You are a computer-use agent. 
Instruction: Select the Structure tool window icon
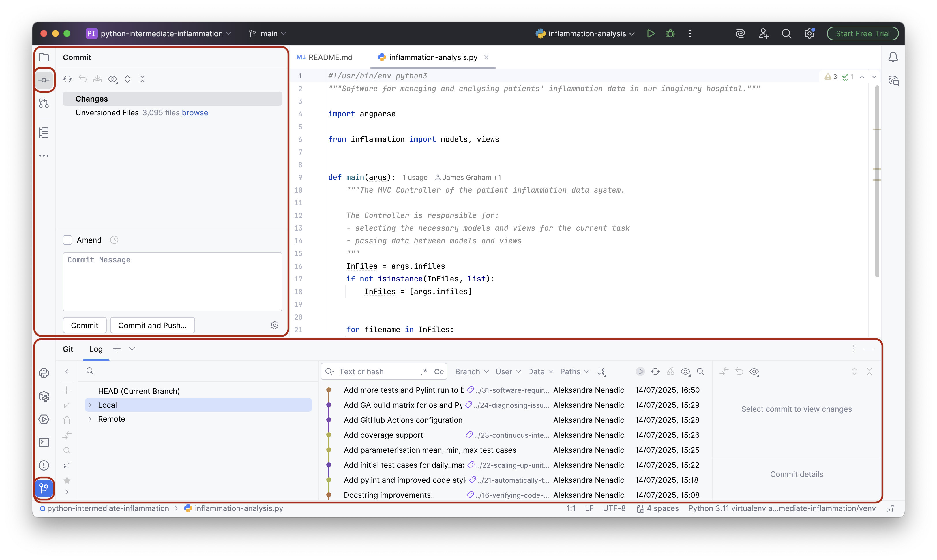(x=44, y=132)
